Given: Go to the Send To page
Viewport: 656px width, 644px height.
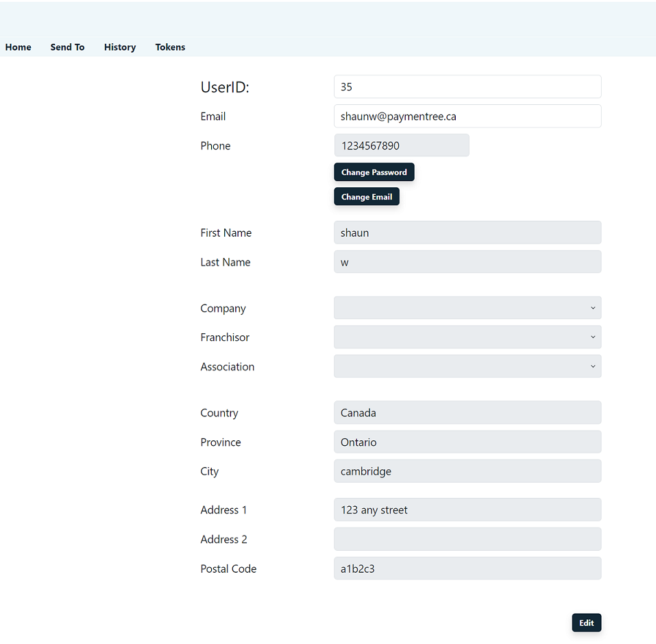Looking at the screenshot, I should coord(67,47).
